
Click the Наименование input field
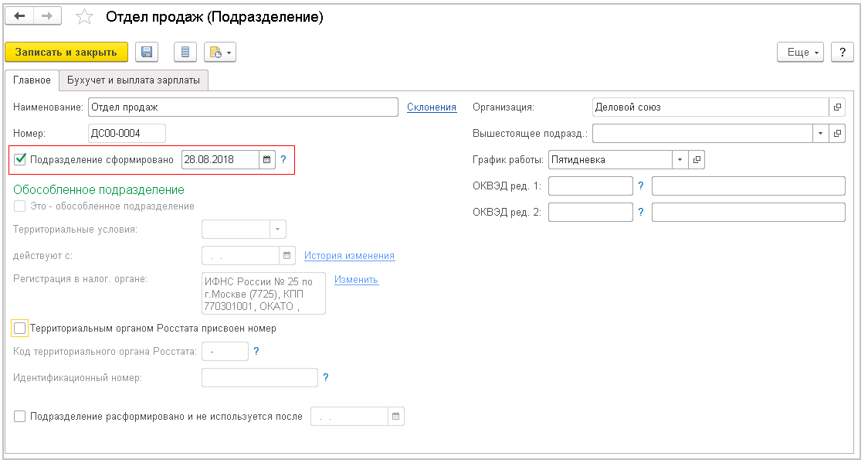[x=232, y=107]
